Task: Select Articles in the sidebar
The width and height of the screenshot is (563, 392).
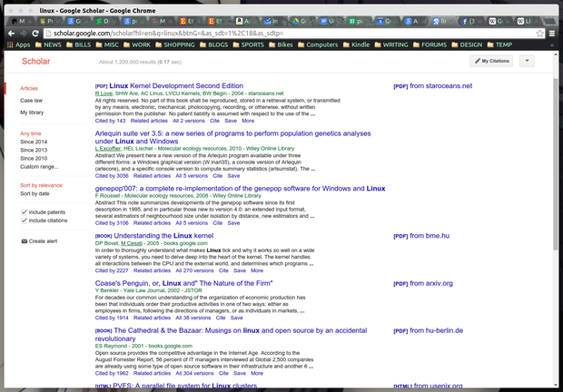Action: coord(29,88)
